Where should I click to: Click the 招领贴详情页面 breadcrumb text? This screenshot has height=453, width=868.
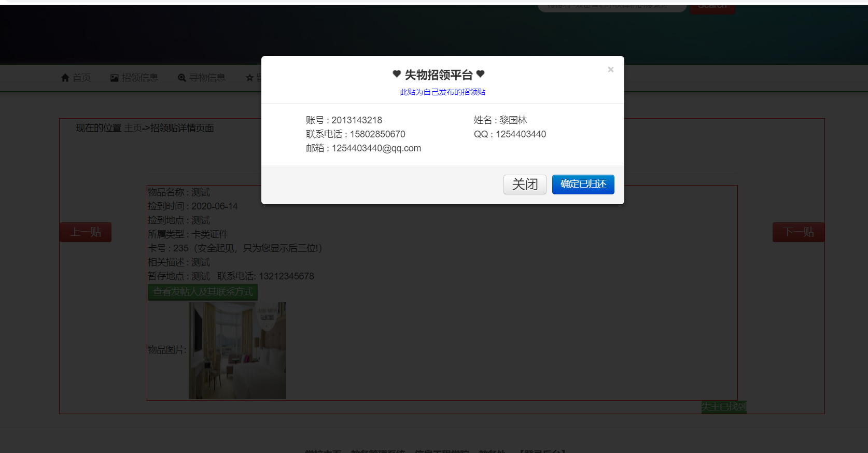click(x=182, y=128)
